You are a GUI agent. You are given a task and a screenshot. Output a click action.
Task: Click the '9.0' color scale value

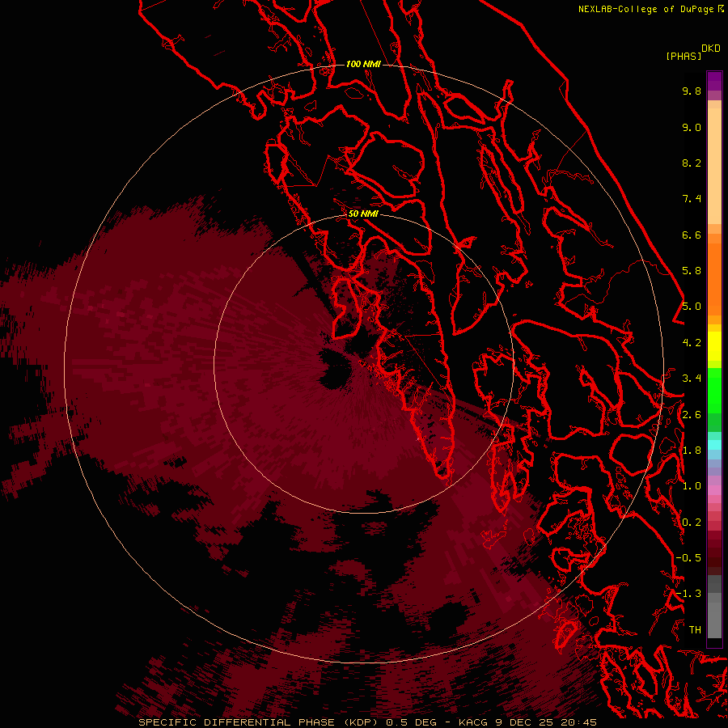tap(692, 127)
